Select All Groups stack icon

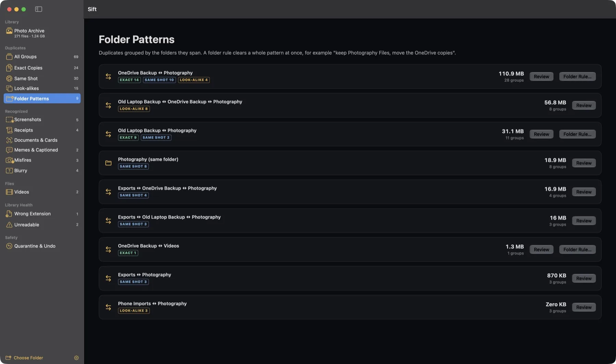pos(9,57)
